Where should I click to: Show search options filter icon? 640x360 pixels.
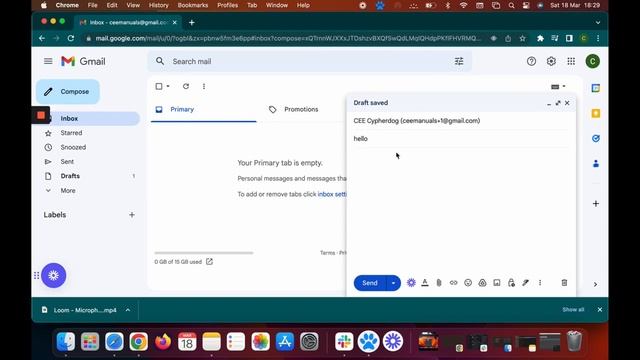[x=459, y=61]
